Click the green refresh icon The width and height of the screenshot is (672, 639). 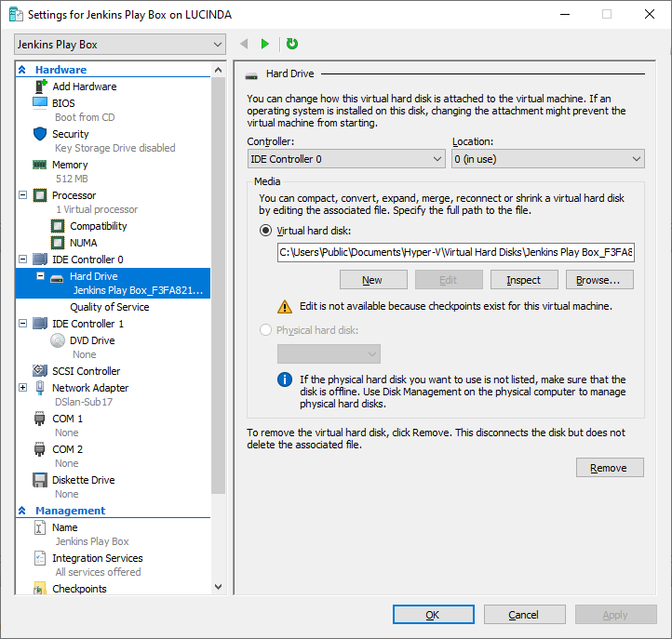(x=292, y=44)
